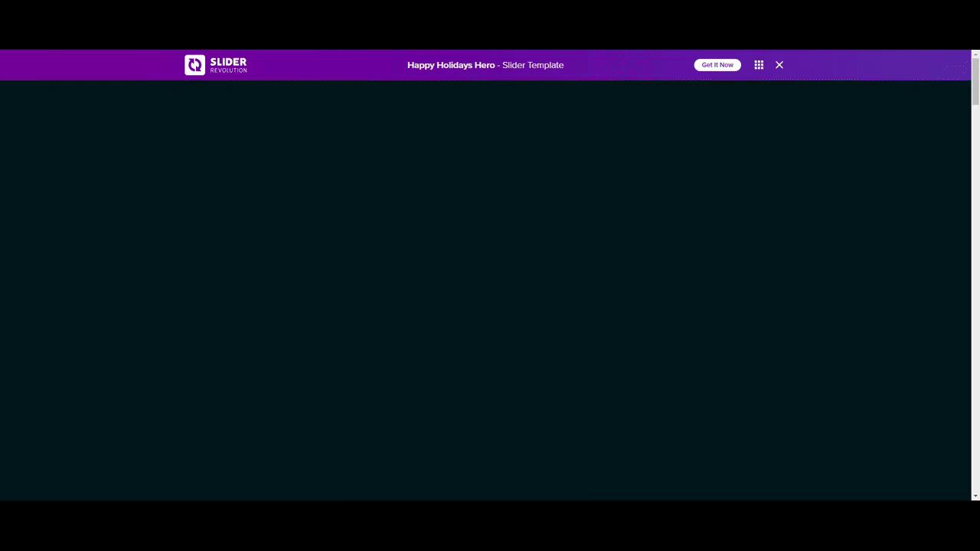
Task: Click the Slider Revolution logo
Action: click(216, 65)
